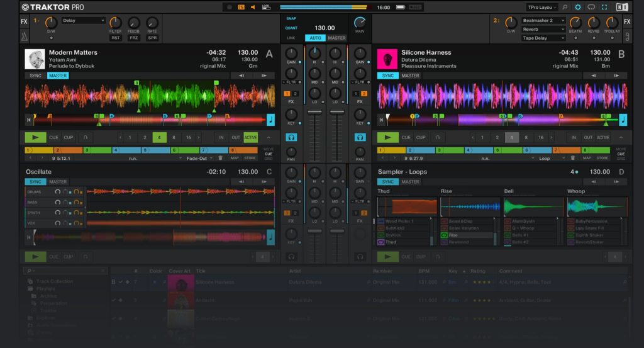644x348 pixels.
Task: Click the headphones icon next to the gear
Action: [x=591, y=7]
